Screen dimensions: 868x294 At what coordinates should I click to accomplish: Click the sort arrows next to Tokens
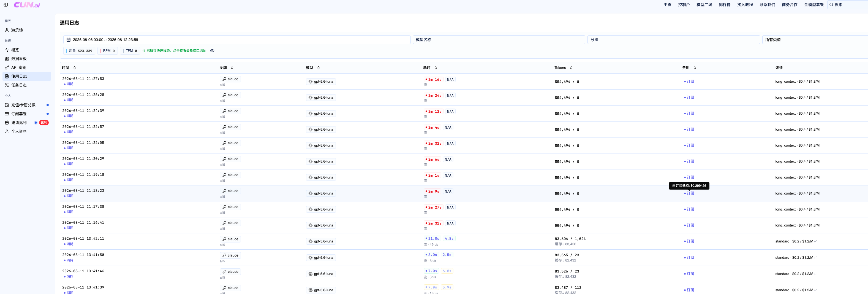tap(571, 68)
